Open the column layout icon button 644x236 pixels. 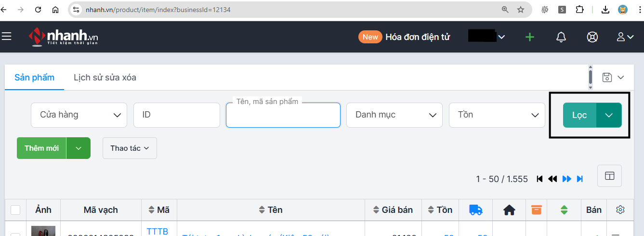tap(609, 176)
